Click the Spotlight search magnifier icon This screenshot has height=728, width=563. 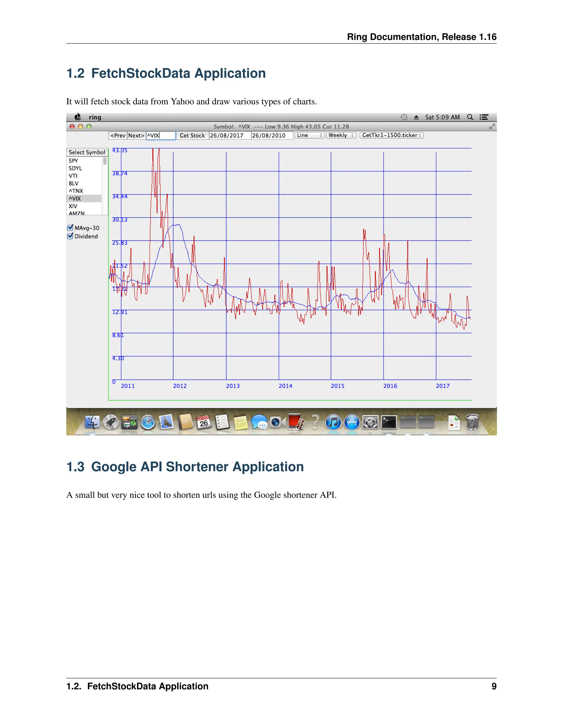470,117
